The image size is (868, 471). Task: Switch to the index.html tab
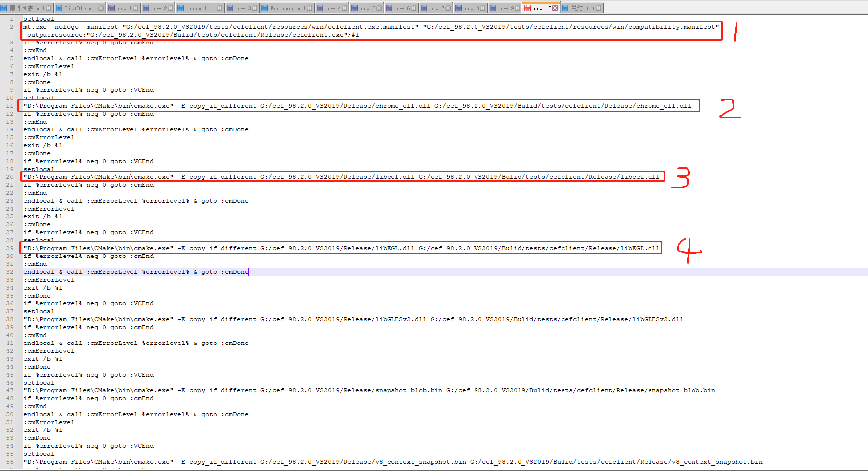200,8
